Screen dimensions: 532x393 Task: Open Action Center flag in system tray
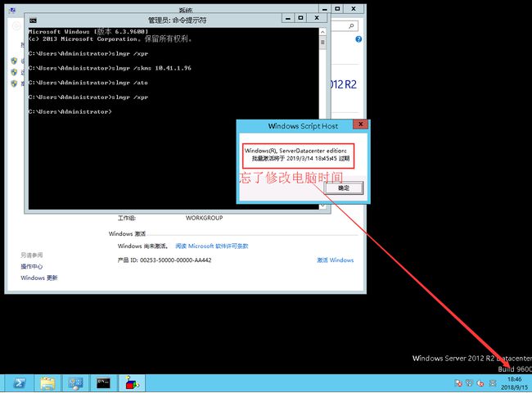coord(458,383)
